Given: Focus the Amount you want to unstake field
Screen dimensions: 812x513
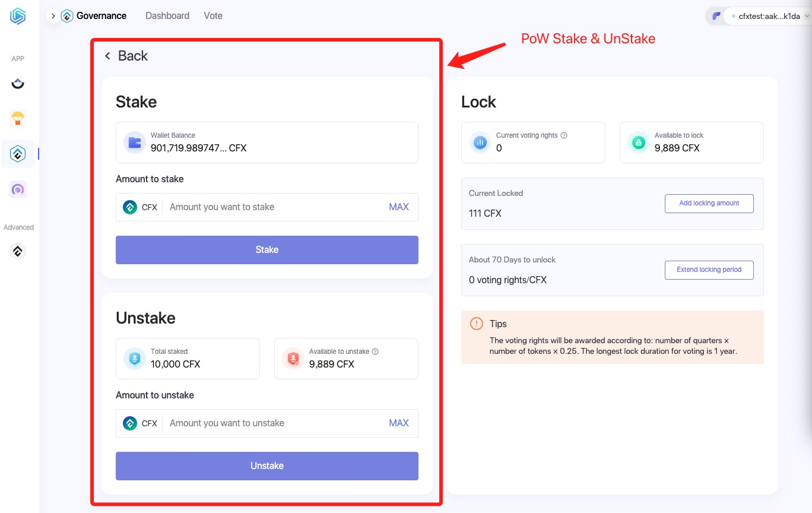Looking at the screenshot, I should [x=273, y=423].
